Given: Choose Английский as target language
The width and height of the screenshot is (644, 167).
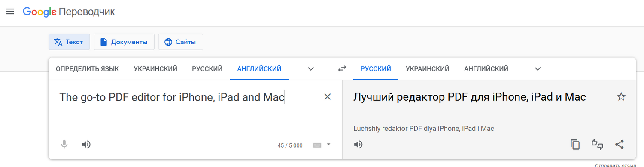Looking at the screenshot, I should pos(486,68).
